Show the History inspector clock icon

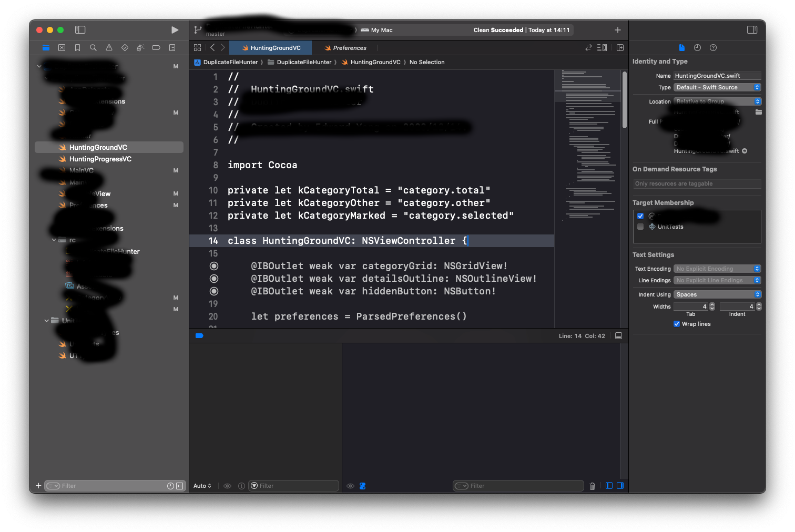(x=697, y=48)
